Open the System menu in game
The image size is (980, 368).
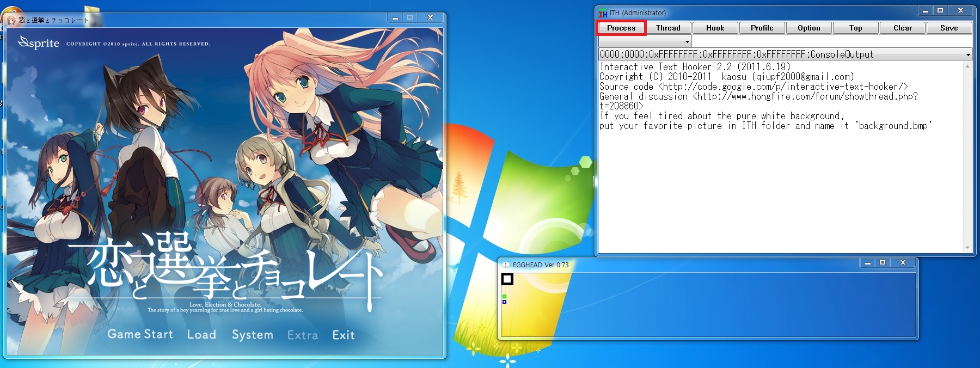pyautogui.click(x=252, y=335)
